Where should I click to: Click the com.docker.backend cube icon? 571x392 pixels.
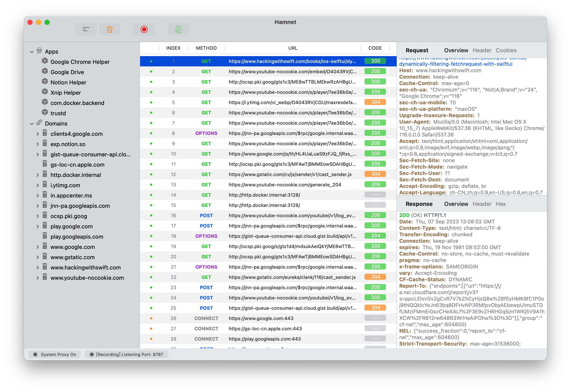tap(45, 102)
